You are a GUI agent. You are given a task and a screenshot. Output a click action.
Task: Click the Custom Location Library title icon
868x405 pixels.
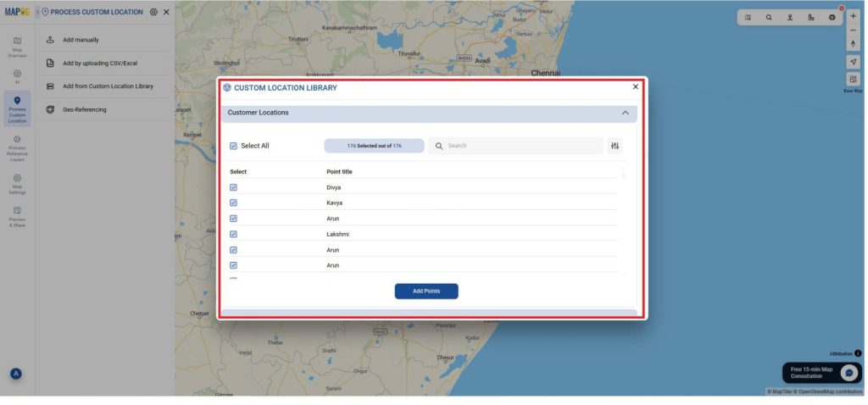coord(227,87)
